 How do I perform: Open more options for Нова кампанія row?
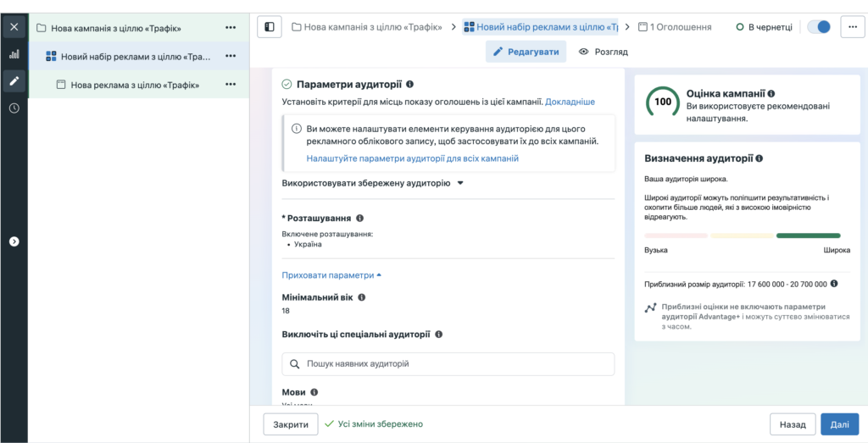pyautogui.click(x=231, y=28)
